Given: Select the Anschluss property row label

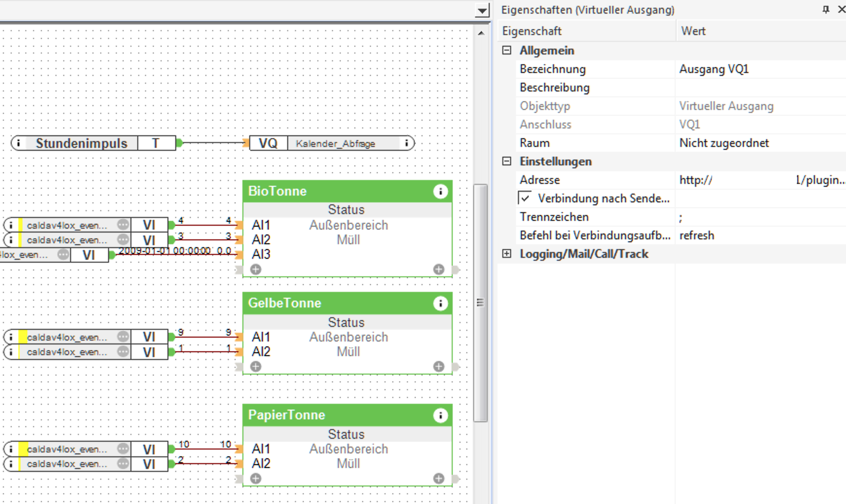Looking at the screenshot, I should (x=545, y=125).
